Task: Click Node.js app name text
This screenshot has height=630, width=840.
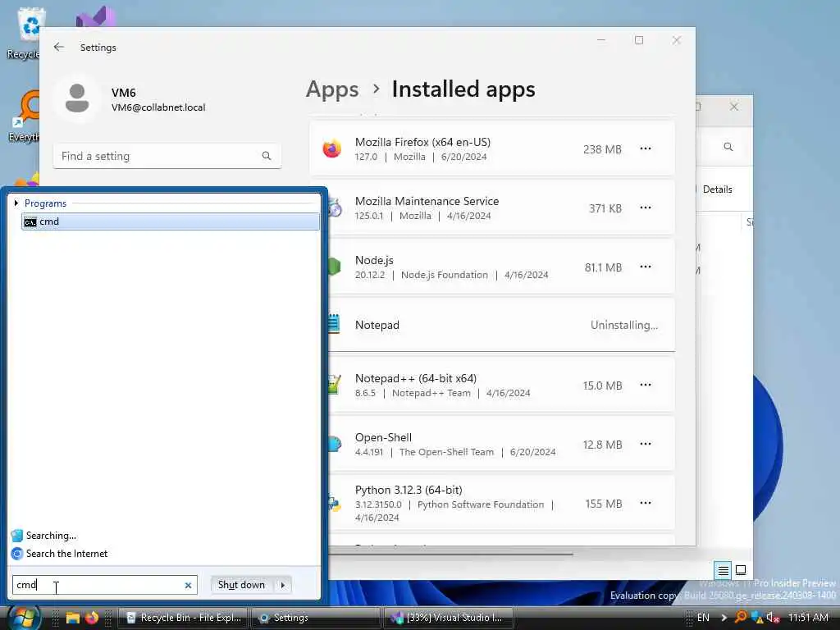Action: (x=374, y=260)
